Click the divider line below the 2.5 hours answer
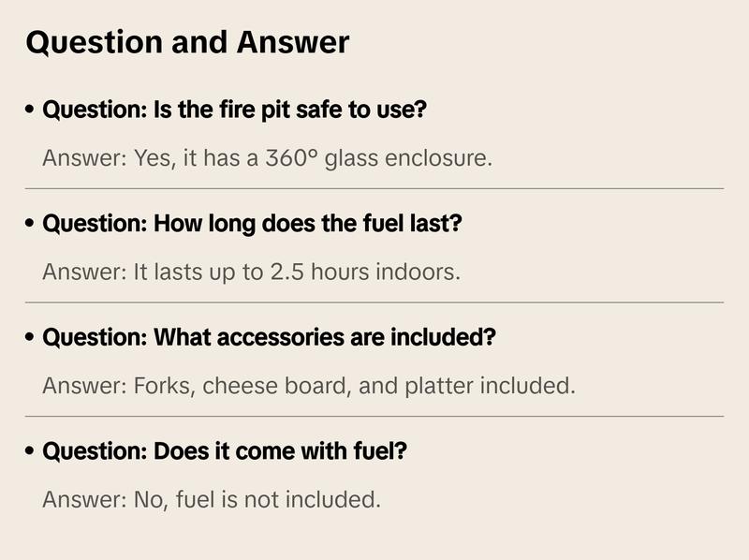The width and height of the screenshot is (749, 560). (x=374, y=302)
